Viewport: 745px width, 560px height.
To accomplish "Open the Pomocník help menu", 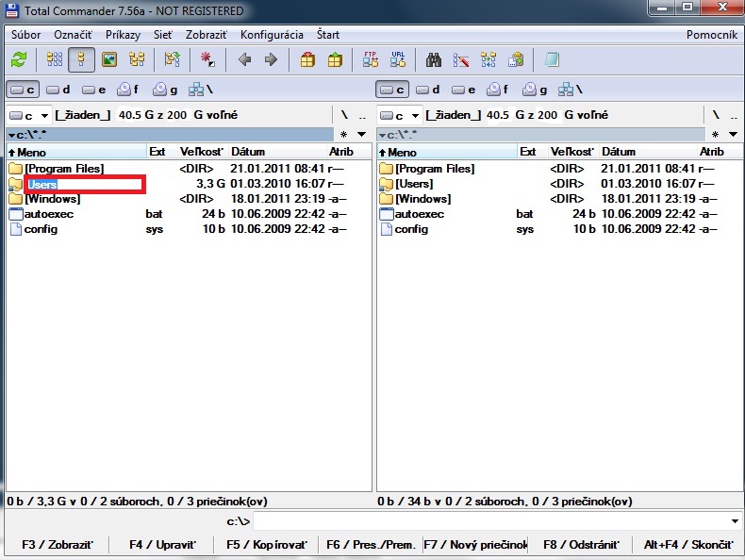I will point(712,35).
